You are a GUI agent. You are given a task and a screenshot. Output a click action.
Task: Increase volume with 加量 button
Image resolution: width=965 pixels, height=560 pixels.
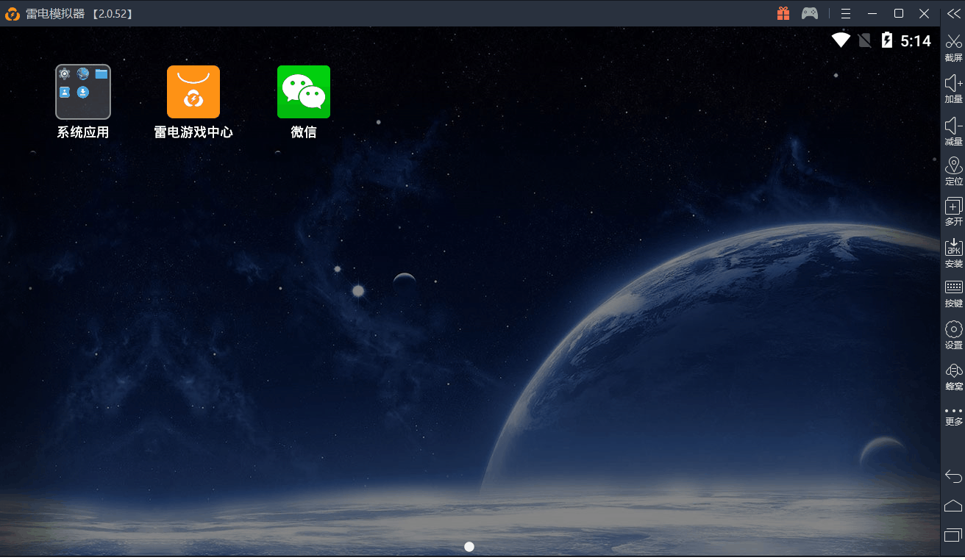(954, 88)
